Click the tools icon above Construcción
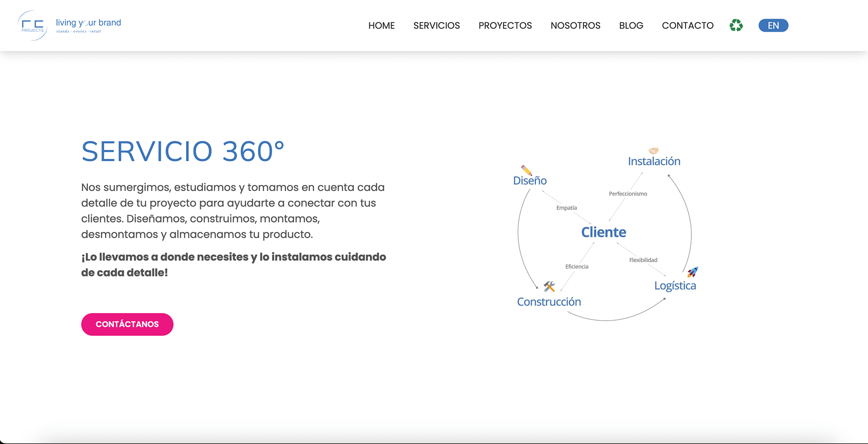Screen dimensions: 868x444 tap(549, 287)
